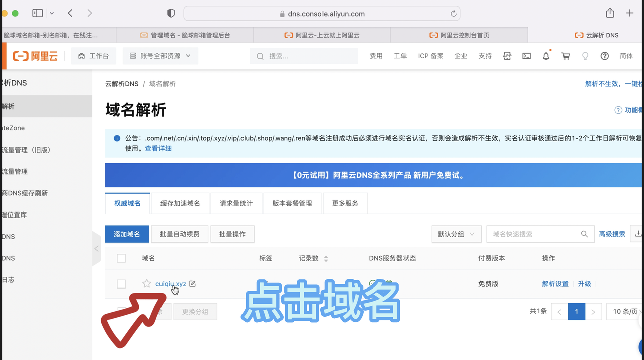
Task: Select the 缓存加速域名 tab
Action: pos(180,203)
